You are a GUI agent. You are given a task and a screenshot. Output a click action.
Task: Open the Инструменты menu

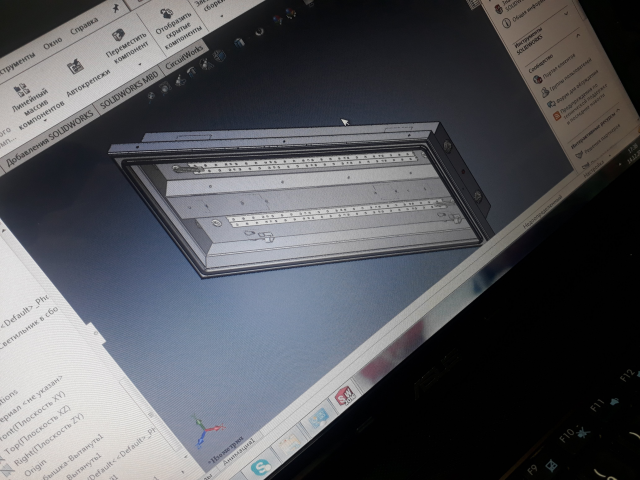pyautogui.click(x=16, y=63)
